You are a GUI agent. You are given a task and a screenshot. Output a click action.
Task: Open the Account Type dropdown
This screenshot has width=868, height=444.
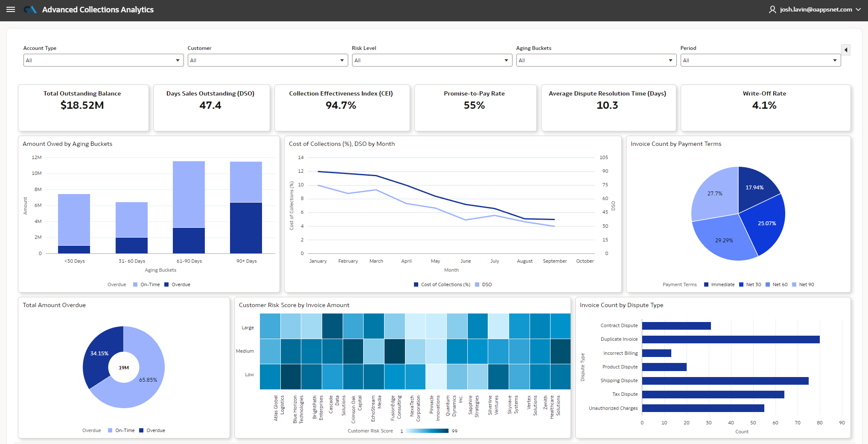[103, 60]
